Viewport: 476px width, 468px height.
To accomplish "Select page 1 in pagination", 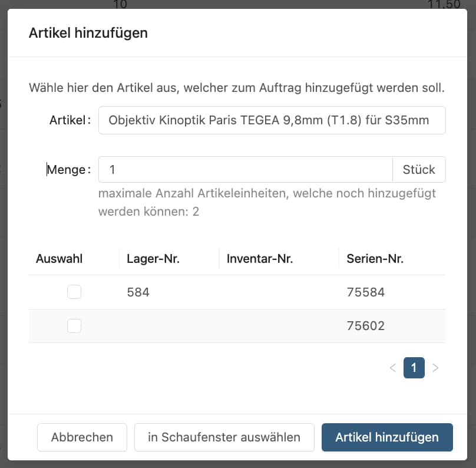I will pos(414,368).
